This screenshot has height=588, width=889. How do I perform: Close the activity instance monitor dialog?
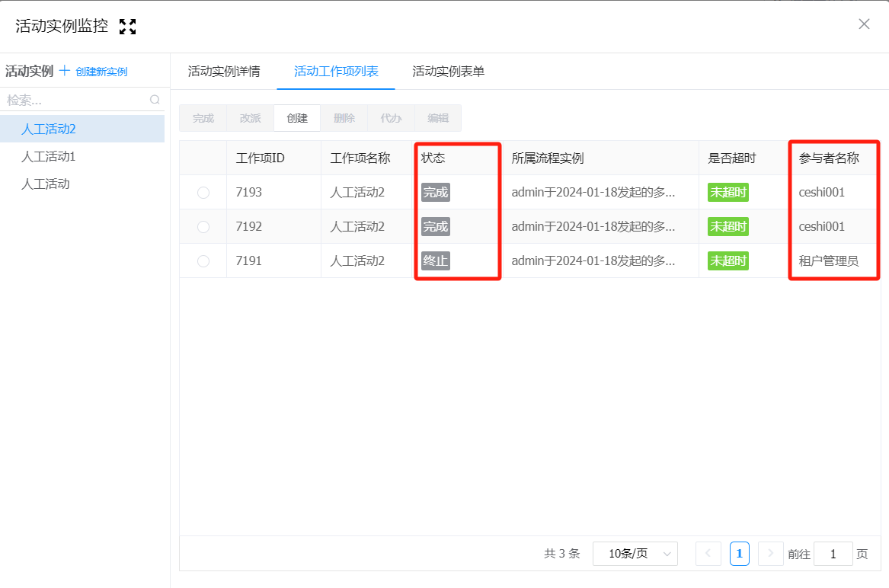(864, 24)
